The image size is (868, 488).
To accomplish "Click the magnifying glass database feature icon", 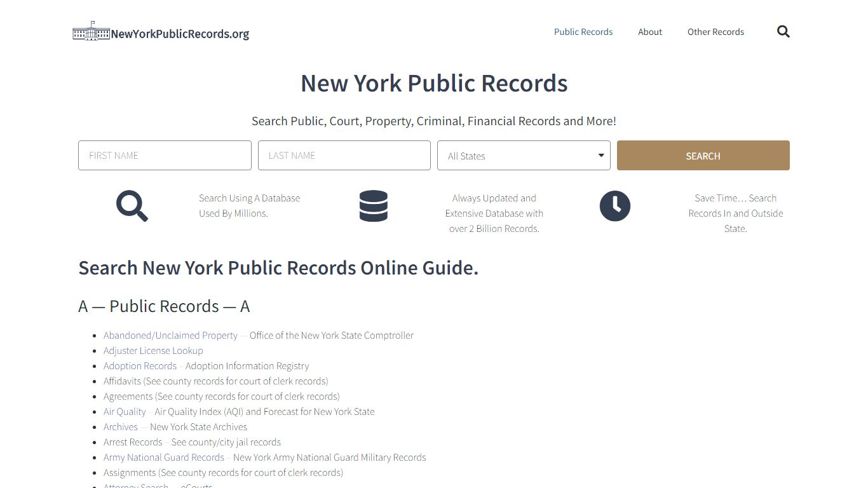I will [x=132, y=206].
